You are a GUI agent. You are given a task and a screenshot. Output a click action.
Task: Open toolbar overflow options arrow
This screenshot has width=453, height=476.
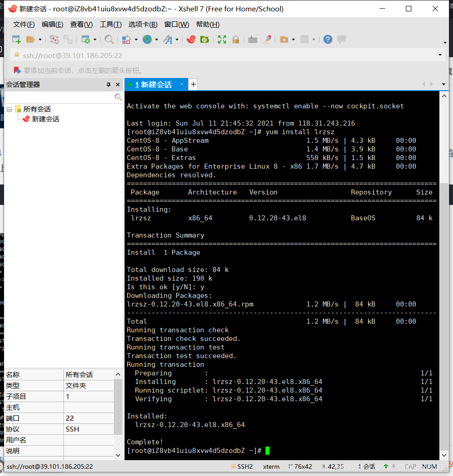coord(445,43)
